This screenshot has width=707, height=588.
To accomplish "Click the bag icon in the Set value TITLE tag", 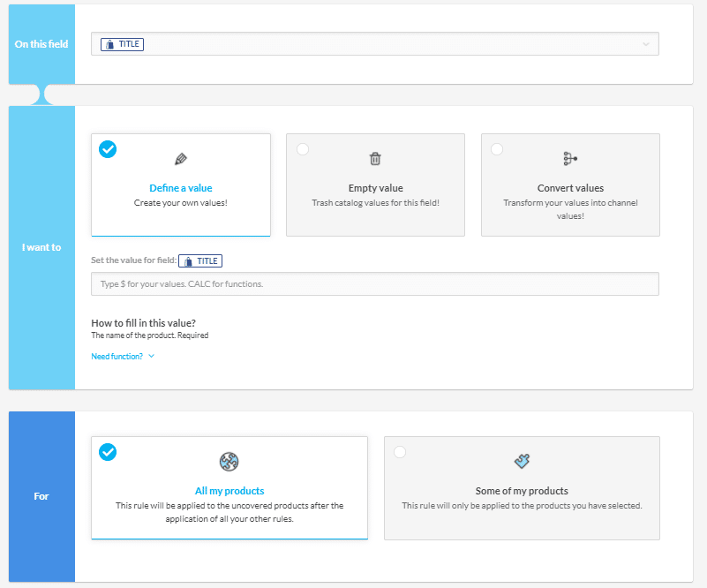I will click(x=188, y=261).
